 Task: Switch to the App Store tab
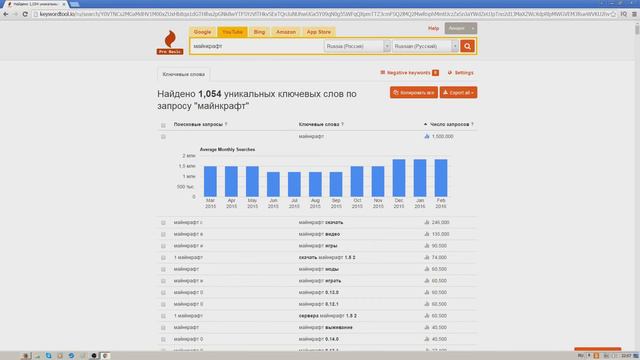click(319, 32)
